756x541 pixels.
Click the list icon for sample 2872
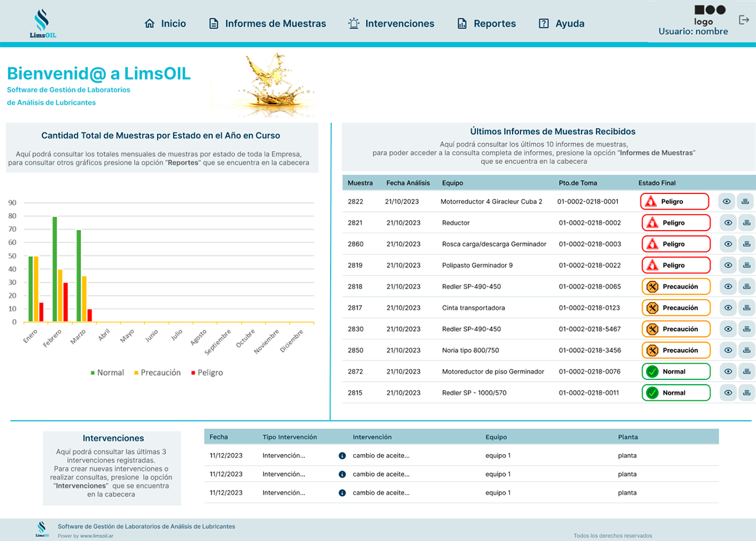click(x=746, y=371)
